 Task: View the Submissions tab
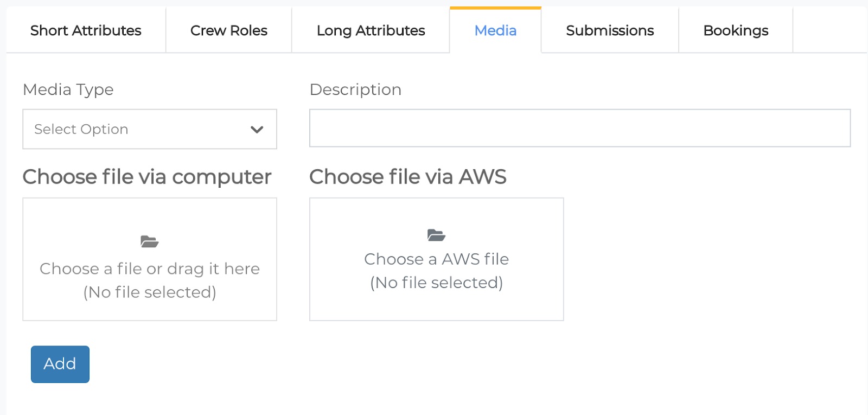(610, 30)
